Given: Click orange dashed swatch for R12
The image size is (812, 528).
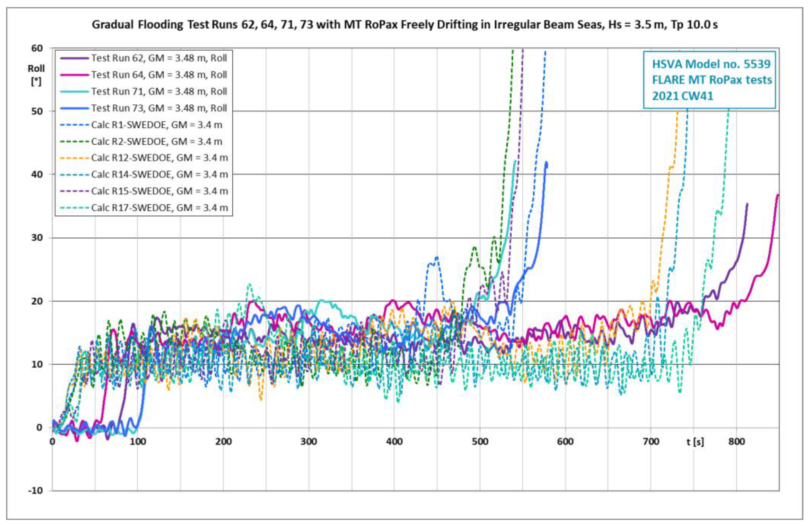Looking at the screenshot, I should (74, 158).
